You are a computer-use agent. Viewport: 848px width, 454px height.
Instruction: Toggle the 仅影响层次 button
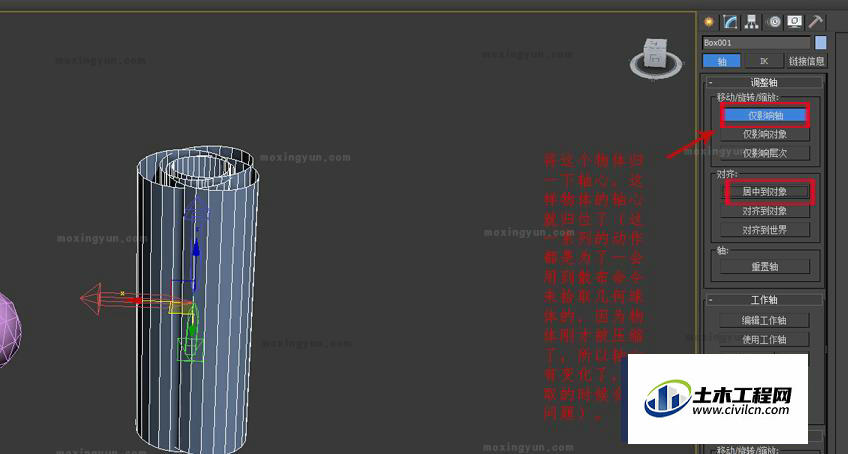coord(765,153)
